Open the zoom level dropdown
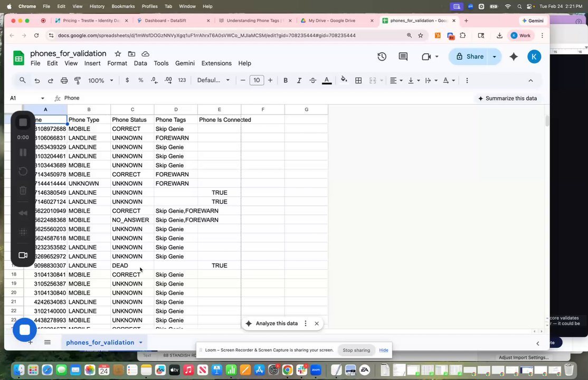Image resolution: width=588 pixels, height=380 pixels. (x=100, y=80)
